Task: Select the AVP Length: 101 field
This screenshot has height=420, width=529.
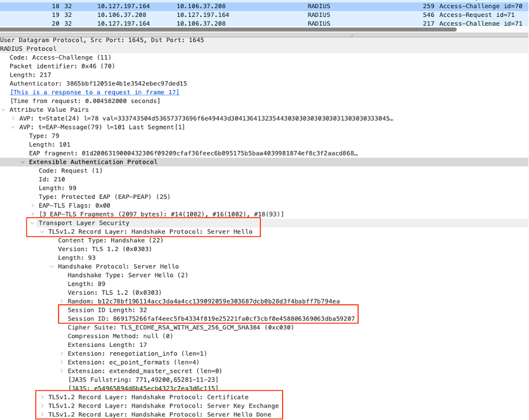Action: 50,144
